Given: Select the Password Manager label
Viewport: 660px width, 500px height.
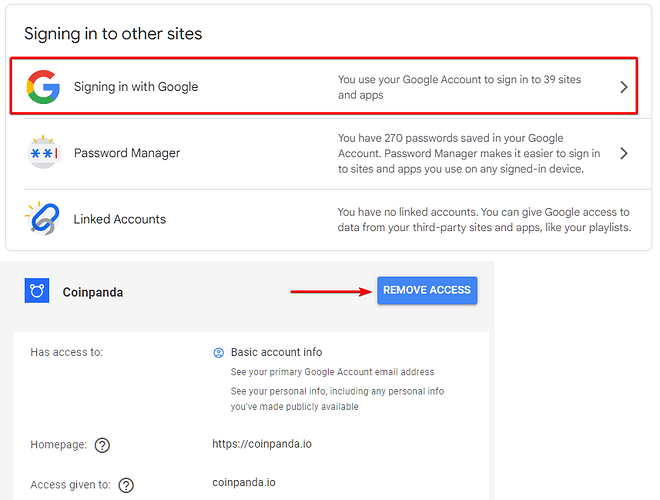Looking at the screenshot, I should point(127,153).
